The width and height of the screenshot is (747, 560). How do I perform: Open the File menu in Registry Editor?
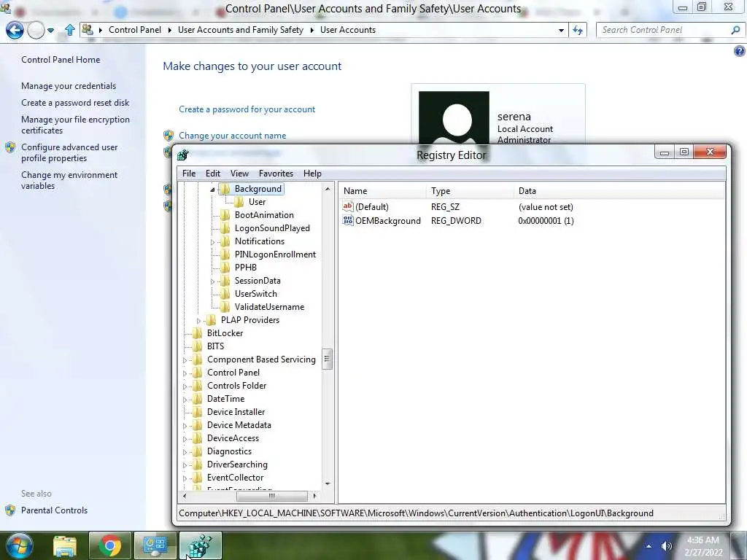click(189, 174)
